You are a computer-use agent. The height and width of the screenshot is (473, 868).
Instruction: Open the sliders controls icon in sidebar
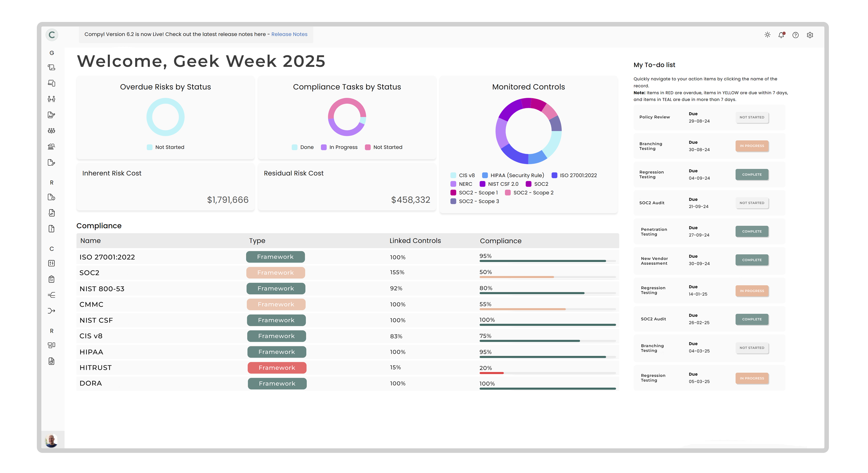[52, 263]
